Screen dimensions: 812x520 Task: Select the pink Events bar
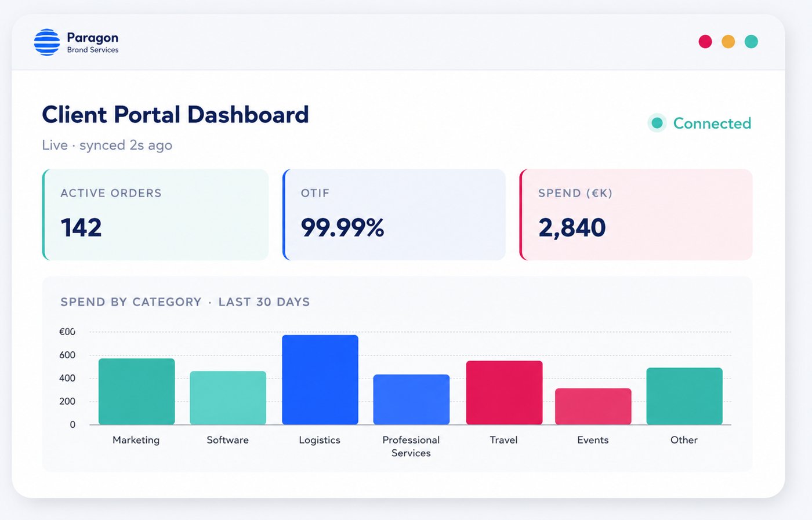[593, 406]
